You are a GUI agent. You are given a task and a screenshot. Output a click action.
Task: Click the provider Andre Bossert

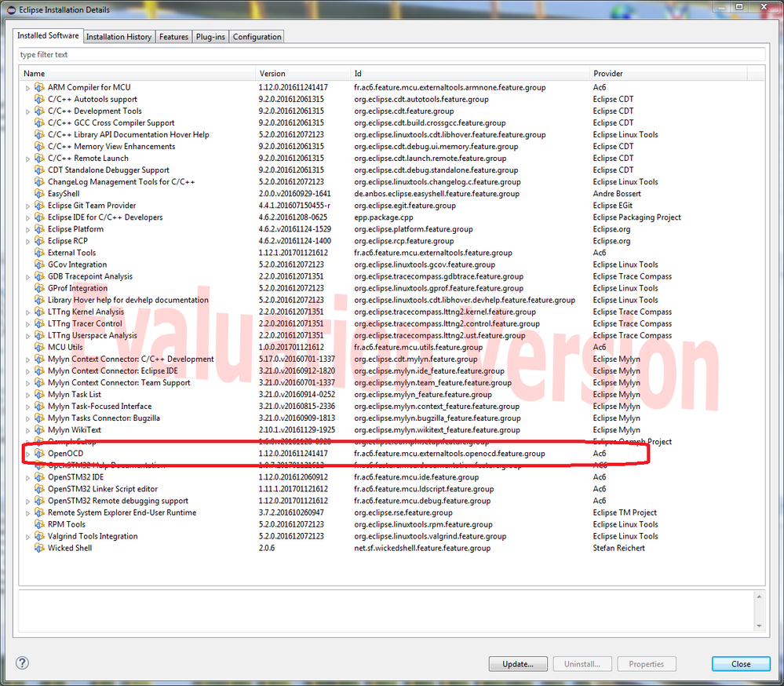click(x=617, y=194)
